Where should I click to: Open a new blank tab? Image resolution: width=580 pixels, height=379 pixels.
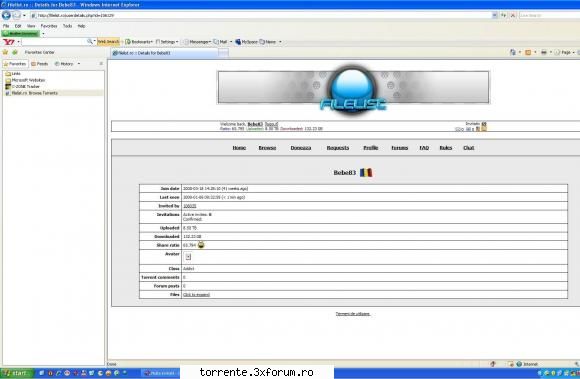tap(223, 53)
